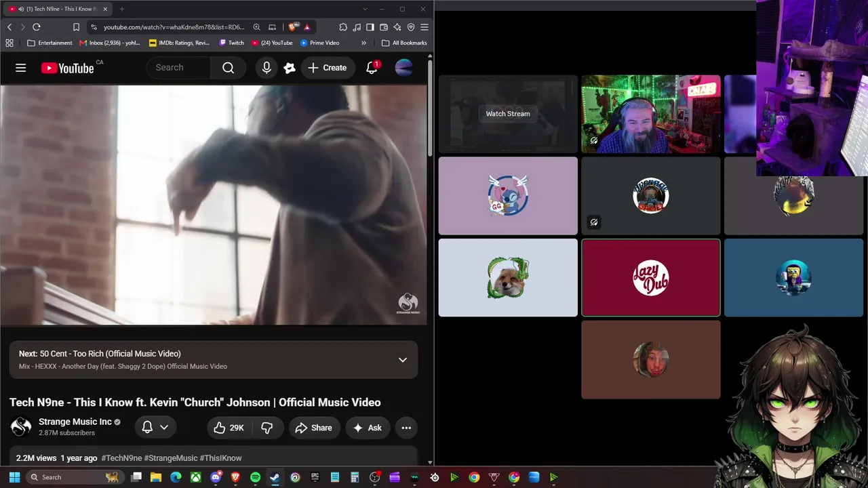Start voice search with the microphone icon
The image size is (868, 488).
point(267,68)
